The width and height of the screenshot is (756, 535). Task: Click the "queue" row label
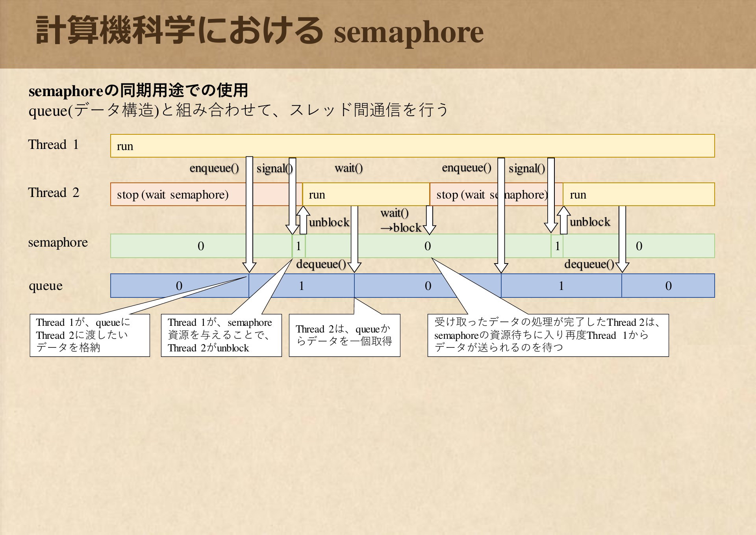click(x=46, y=286)
